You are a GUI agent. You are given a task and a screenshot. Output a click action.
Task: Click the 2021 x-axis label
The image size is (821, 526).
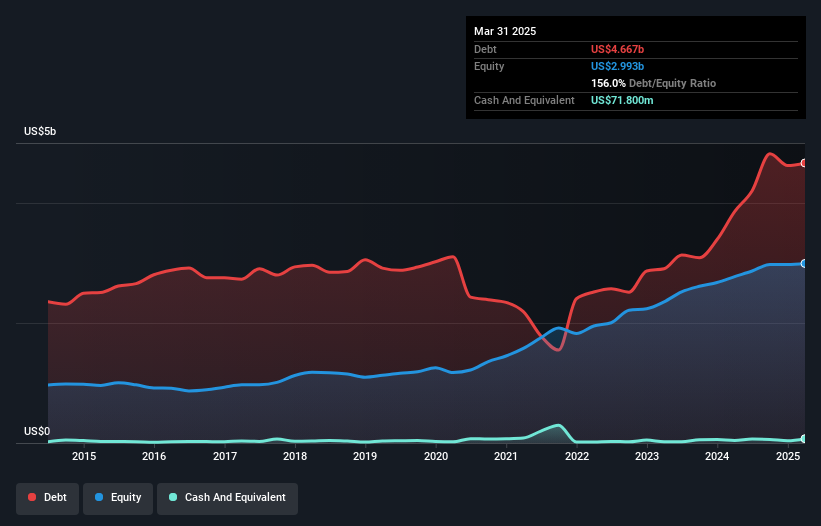[x=506, y=456]
